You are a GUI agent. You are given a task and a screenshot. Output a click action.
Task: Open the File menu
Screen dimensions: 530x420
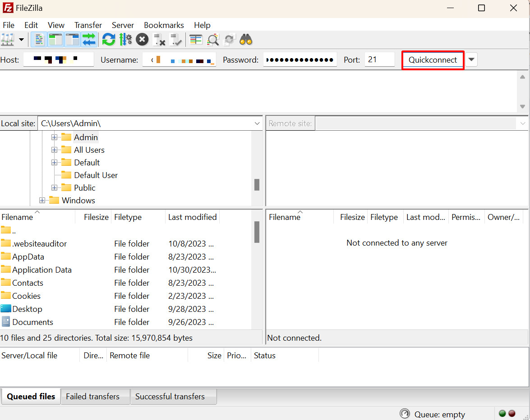coord(9,25)
